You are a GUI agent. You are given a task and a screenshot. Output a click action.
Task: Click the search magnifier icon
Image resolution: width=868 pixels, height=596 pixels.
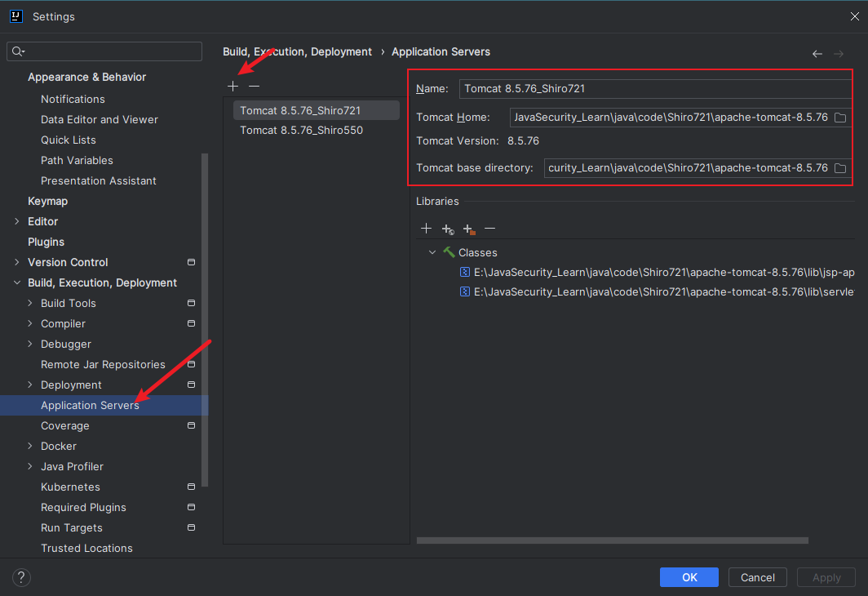18,51
